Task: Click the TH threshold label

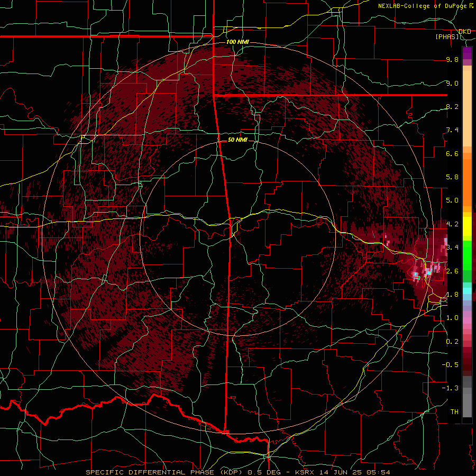Action: [454, 412]
